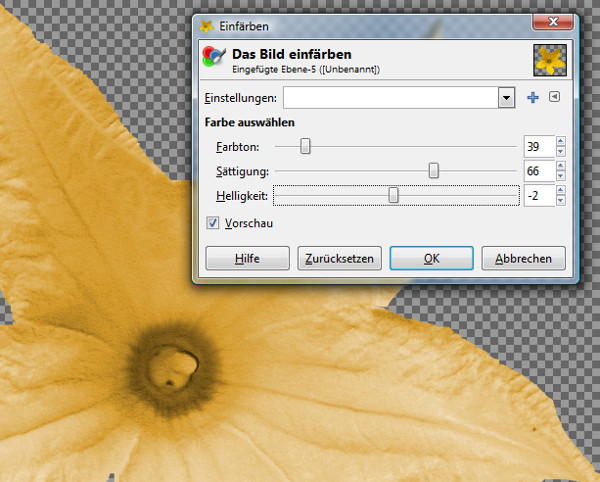Screen dimensions: 600x482
Task: Close the Einfärben dialog window
Action: [x=553, y=22]
